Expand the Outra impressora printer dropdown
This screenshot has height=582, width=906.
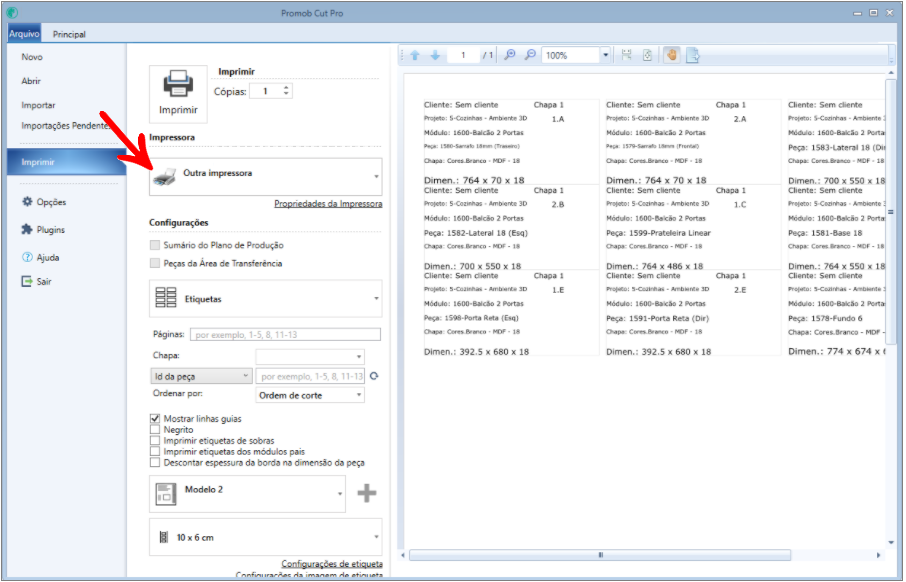point(266,177)
